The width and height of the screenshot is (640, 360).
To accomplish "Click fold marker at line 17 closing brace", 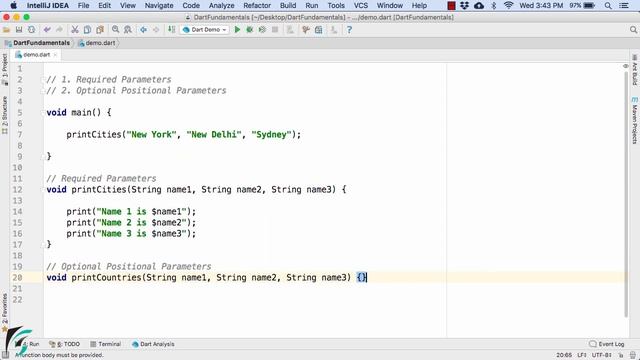I will [x=43, y=245].
